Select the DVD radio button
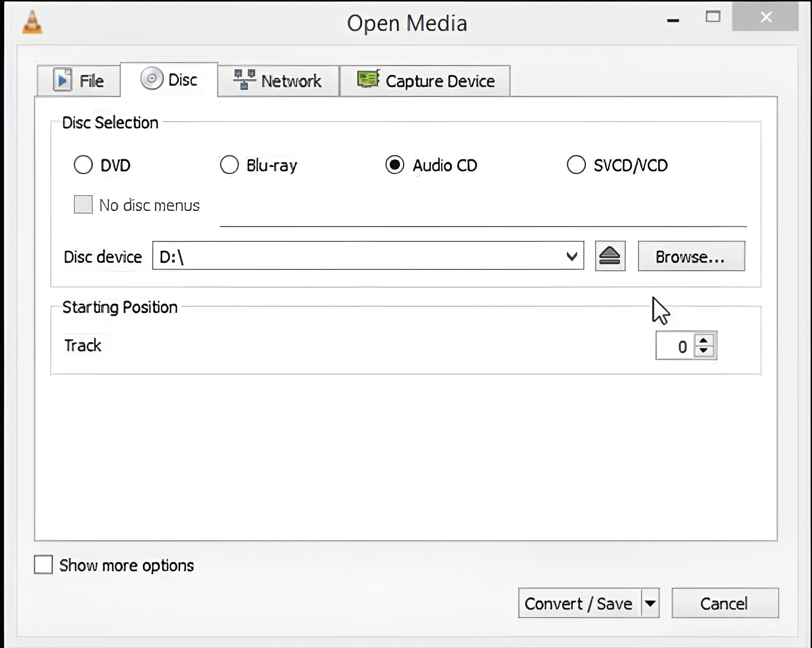The height and width of the screenshot is (648, 812). [83, 165]
